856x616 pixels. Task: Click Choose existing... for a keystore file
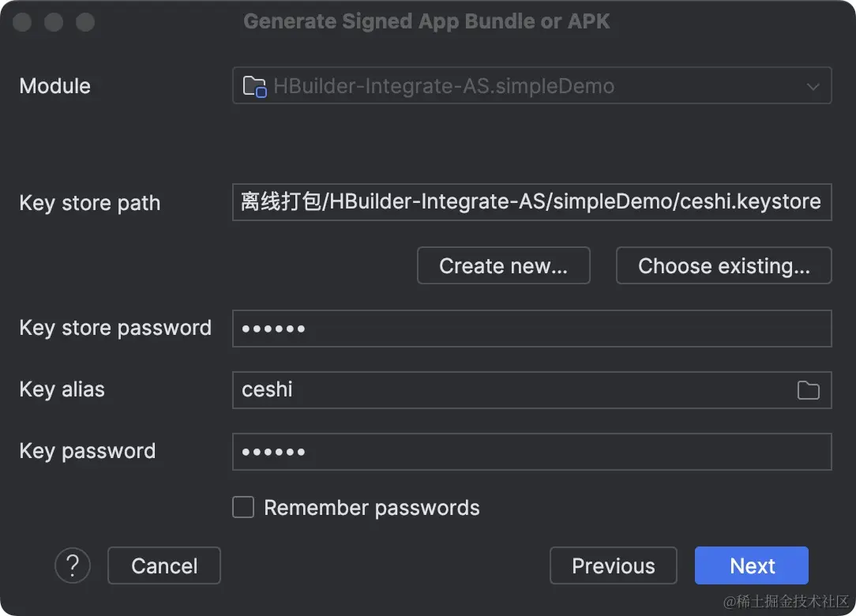point(723,265)
